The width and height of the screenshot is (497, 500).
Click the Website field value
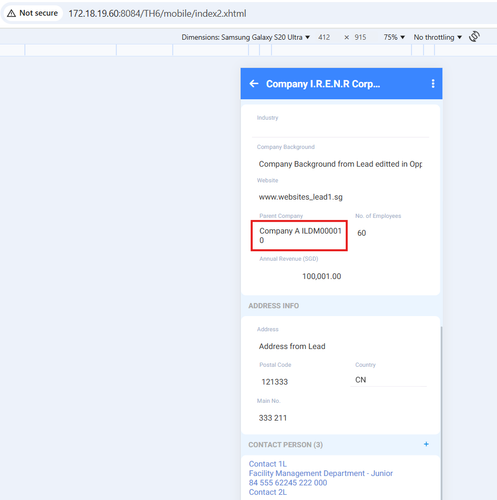click(x=301, y=197)
